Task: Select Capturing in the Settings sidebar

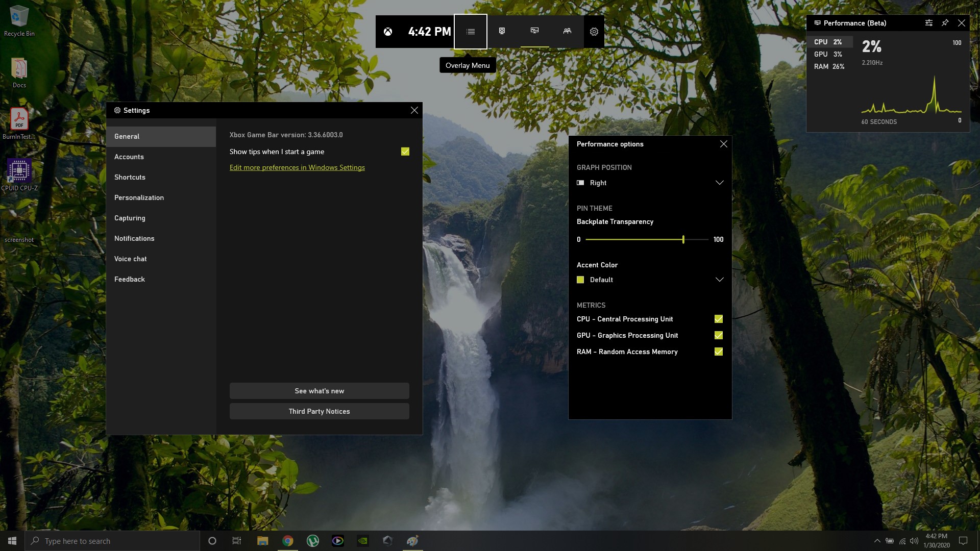Action: click(130, 218)
